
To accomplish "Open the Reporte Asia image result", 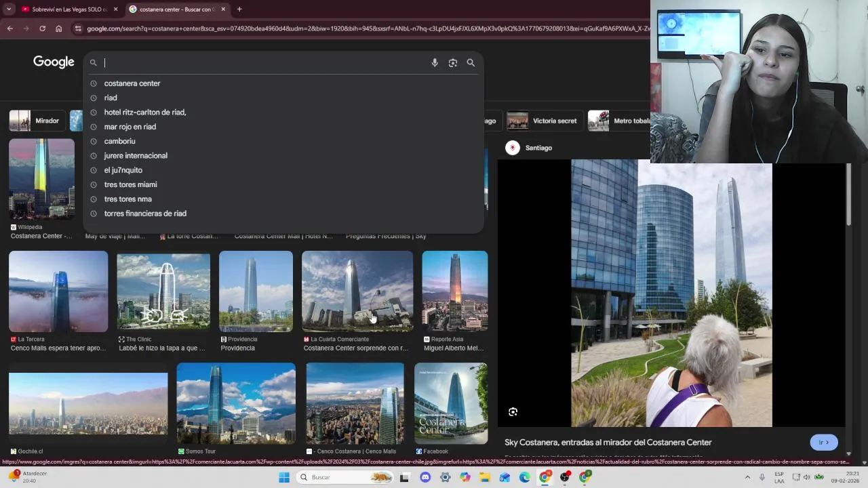I will tap(455, 291).
